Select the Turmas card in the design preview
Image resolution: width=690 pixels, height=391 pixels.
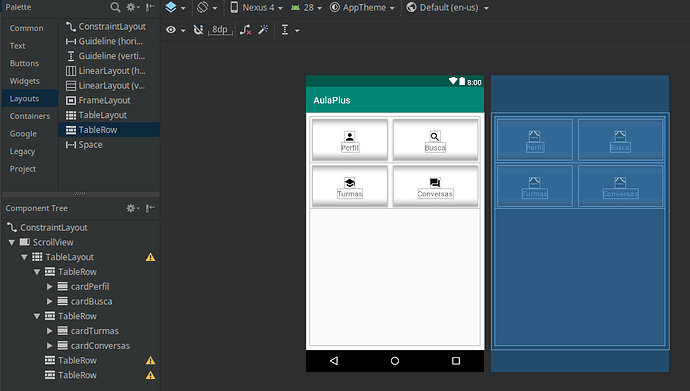(x=350, y=186)
